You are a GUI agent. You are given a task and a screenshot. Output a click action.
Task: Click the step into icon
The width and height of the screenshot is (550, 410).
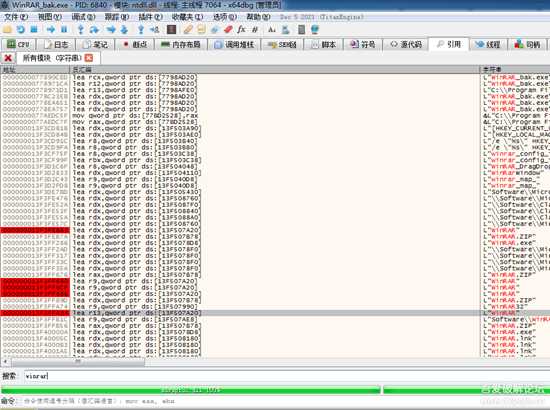point(81,30)
